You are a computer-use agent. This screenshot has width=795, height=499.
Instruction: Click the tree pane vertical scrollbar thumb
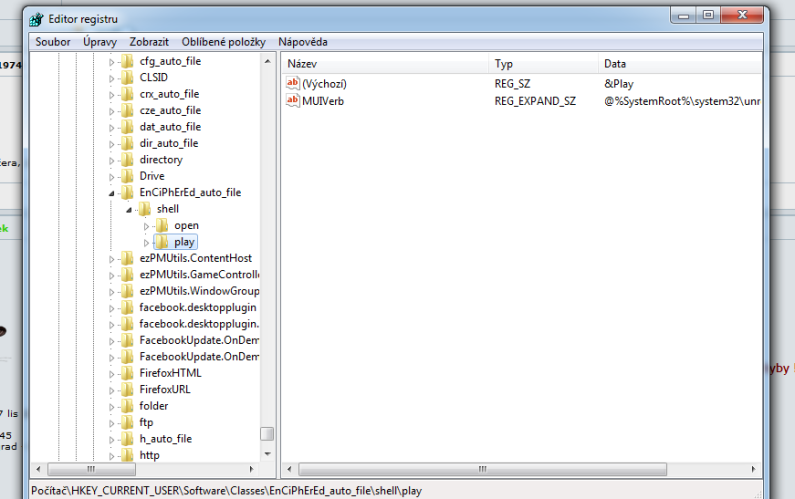(267, 434)
